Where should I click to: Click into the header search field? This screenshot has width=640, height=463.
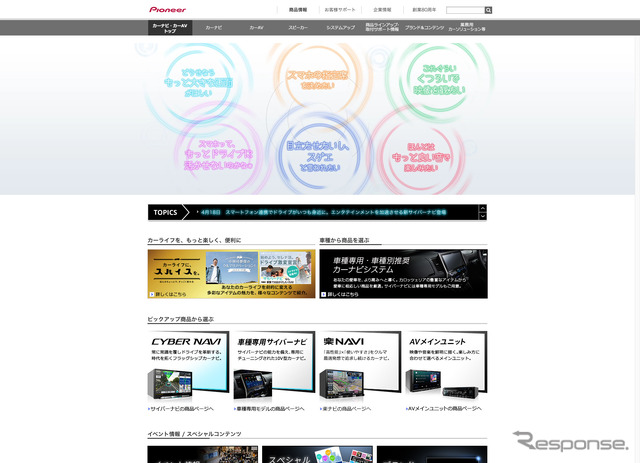click(465, 10)
